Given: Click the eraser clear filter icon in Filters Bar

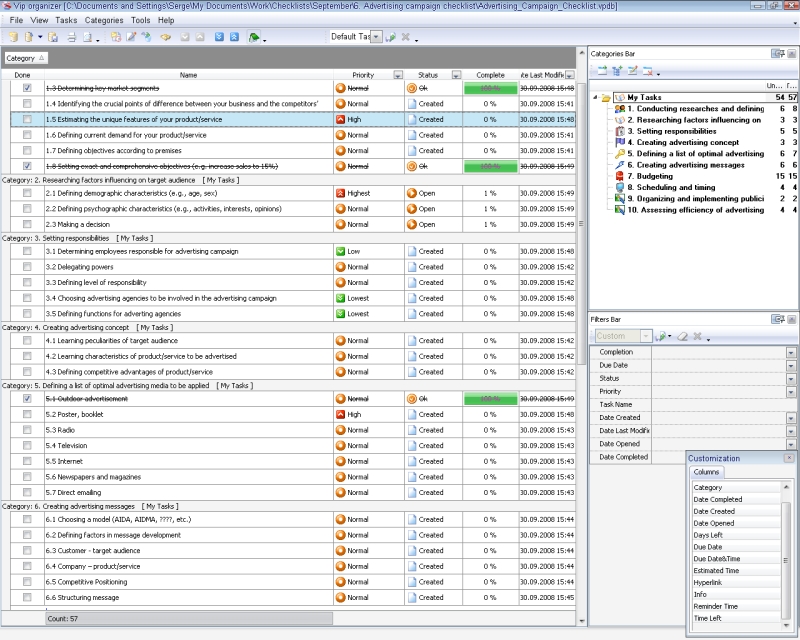Looking at the screenshot, I should pyautogui.click(x=680, y=336).
